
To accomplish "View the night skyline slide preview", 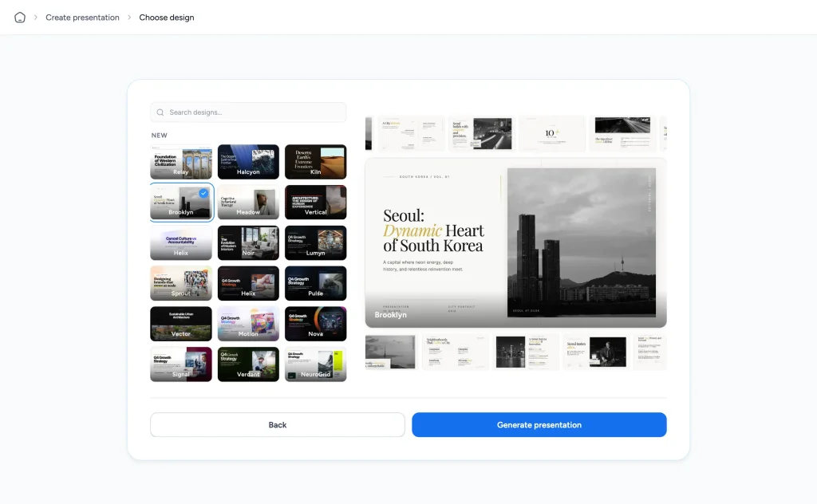I will (x=526, y=352).
